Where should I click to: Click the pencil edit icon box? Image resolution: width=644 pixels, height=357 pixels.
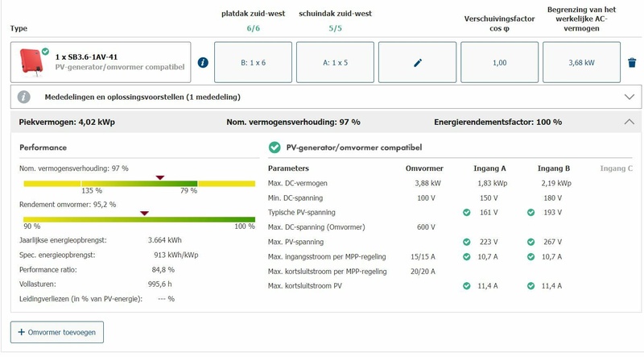pos(417,62)
